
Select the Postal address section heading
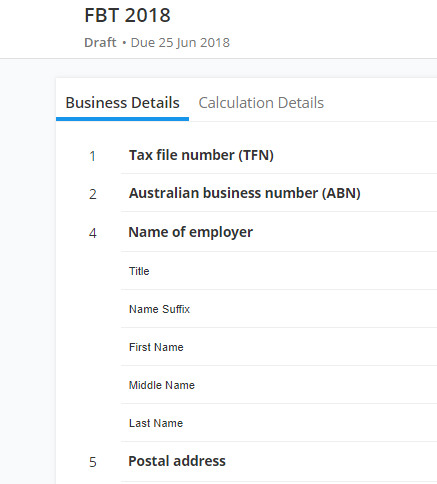pyautogui.click(x=177, y=461)
